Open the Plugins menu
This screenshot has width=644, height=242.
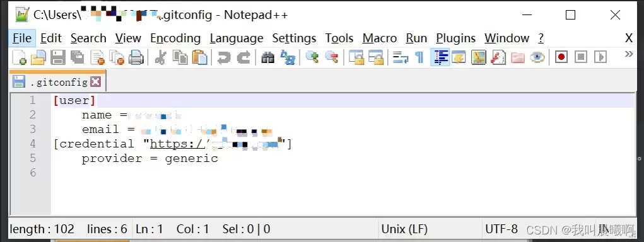pos(455,38)
